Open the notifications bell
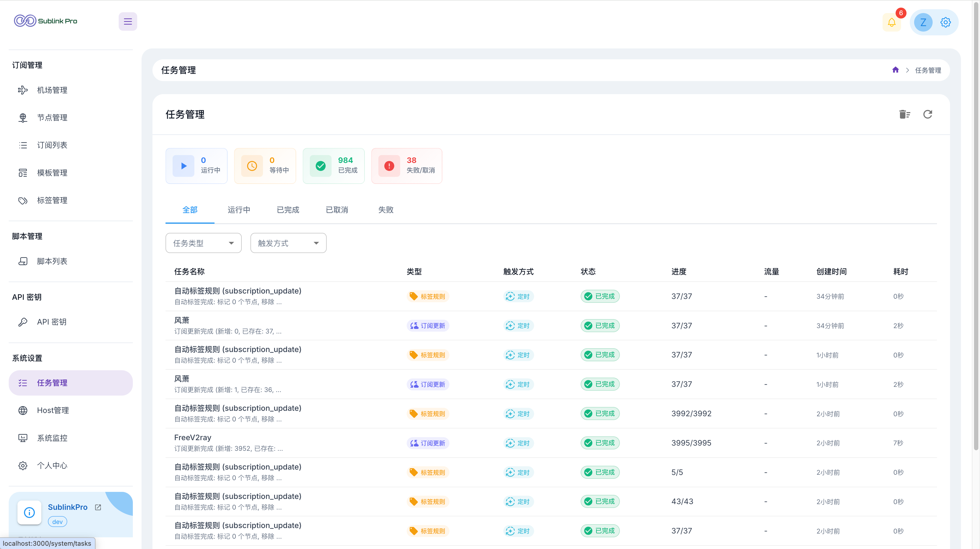980x549 pixels. tap(891, 22)
